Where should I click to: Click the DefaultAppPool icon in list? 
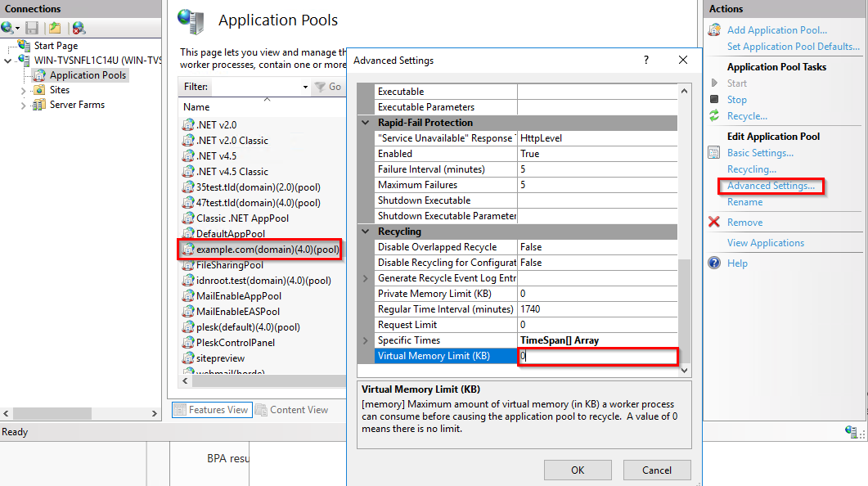pos(188,234)
